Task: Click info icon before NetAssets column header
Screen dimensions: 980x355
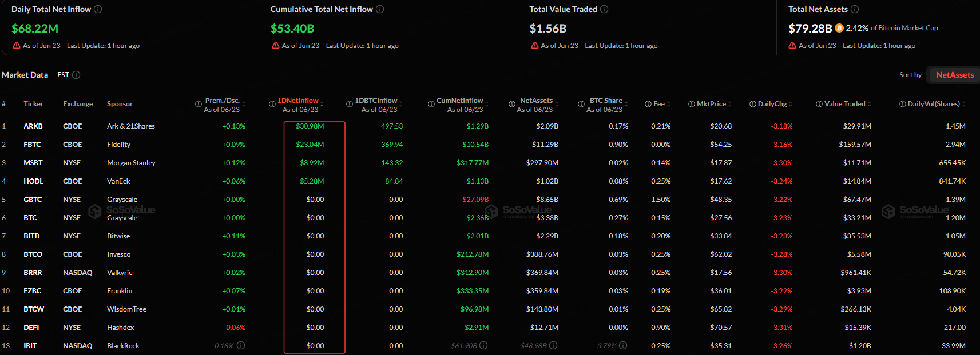Action: [x=512, y=104]
